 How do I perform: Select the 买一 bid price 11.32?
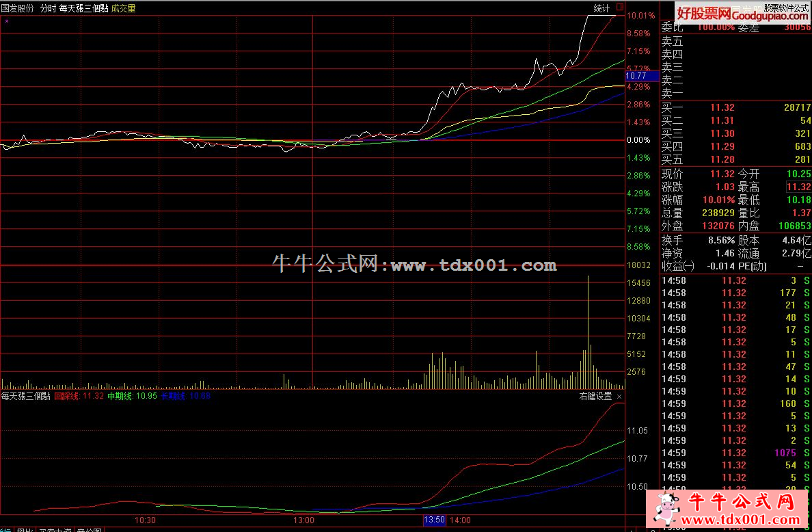click(722, 108)
